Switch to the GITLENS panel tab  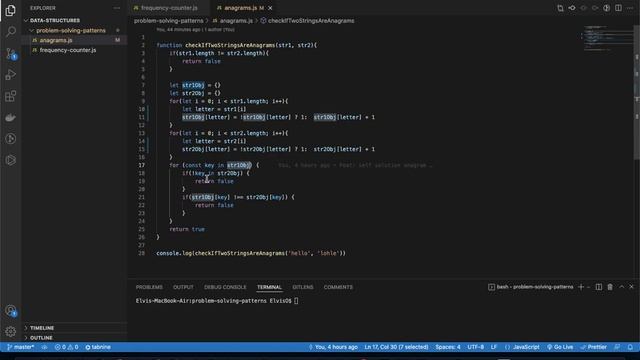[303, 287]
